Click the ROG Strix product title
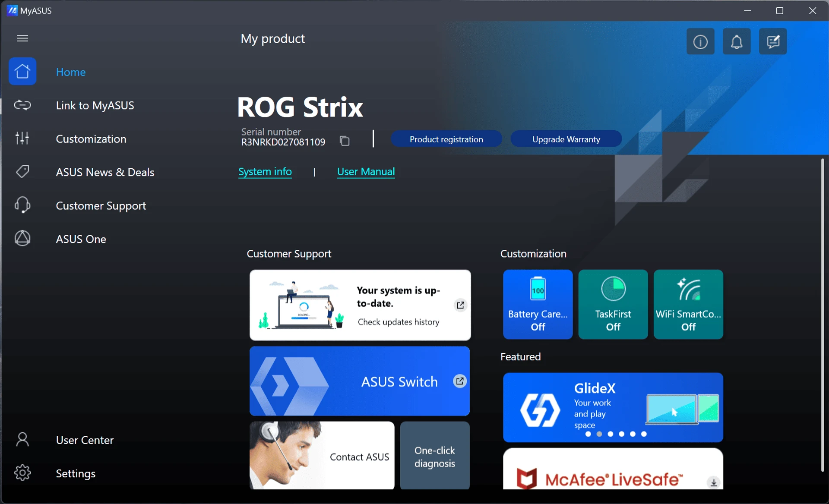Screen dimensions: 829x504 coord(300,107)
